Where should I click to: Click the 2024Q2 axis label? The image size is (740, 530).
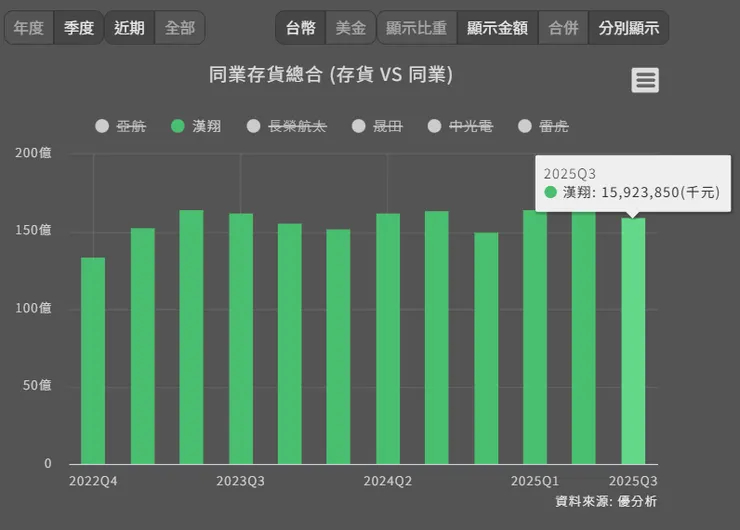(387, 481)
